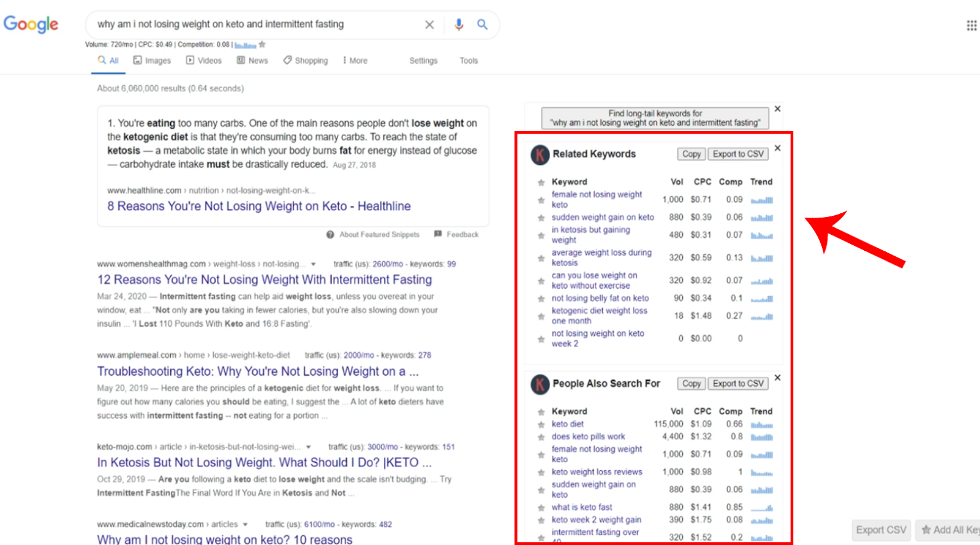Close the long-tail keywords box
980x545 pixels.
(x=777, y=109)
